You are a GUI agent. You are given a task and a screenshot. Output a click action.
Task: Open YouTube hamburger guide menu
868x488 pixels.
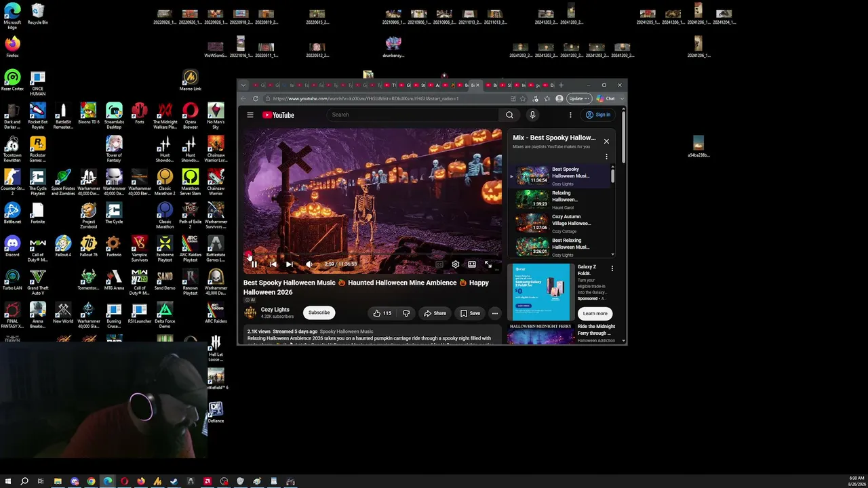tap(250, 115)
